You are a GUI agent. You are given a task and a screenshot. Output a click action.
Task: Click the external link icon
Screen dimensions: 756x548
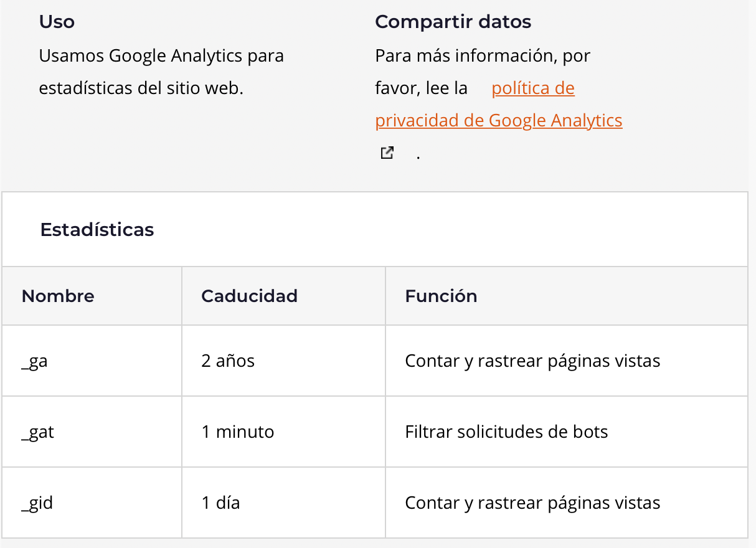pyautogui.click(x=387, y=153)
